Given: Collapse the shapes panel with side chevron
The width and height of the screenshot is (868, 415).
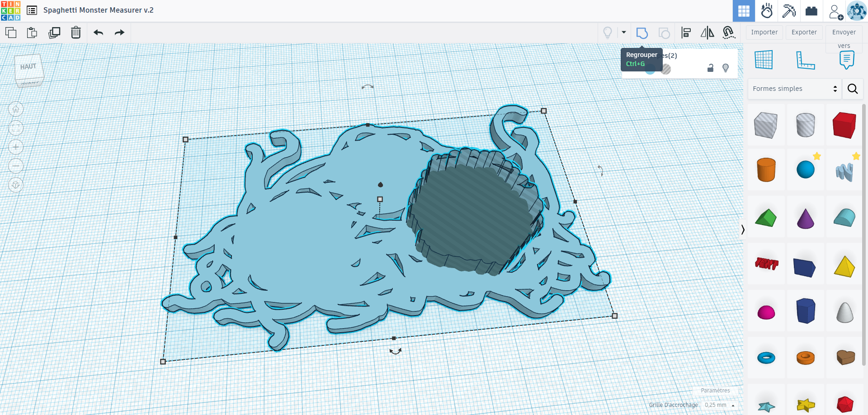Looking at the screenshot, I should point(743,230).
